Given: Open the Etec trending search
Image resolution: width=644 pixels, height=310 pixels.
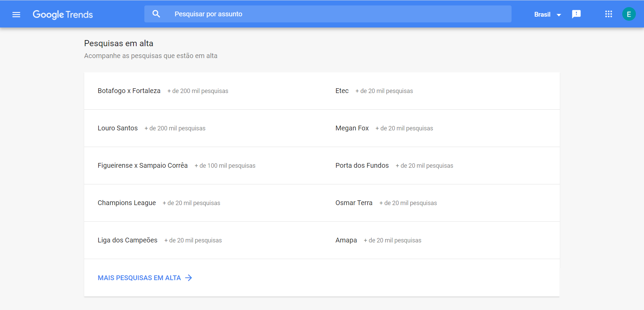Looking at the screenshot, I should tap(342, 91).
